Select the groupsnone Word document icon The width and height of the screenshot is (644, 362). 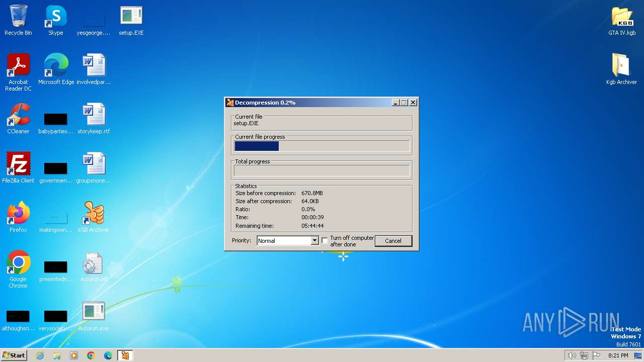[x=94, y=168]
